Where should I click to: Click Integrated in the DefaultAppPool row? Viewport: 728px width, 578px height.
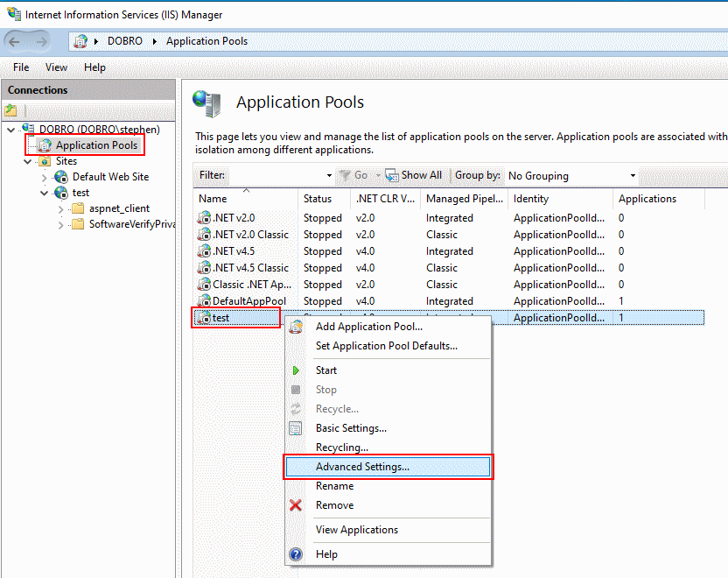click(x=450, y=301)
